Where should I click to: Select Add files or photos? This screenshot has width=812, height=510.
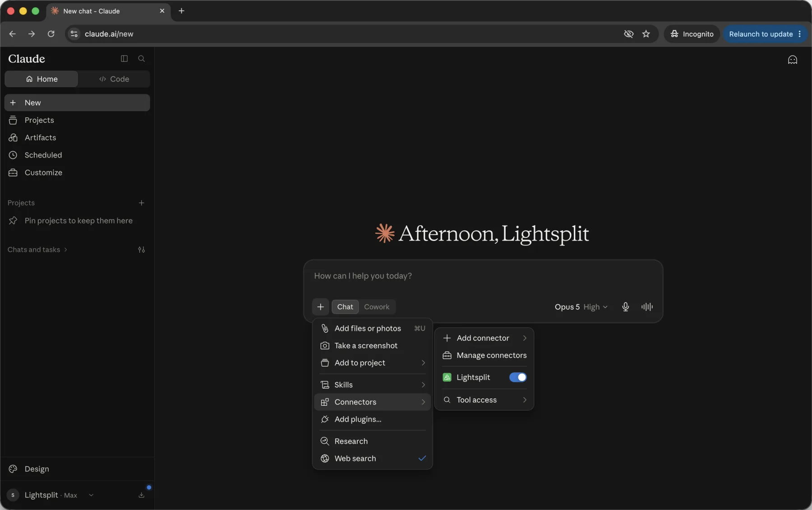pos(372,329)
